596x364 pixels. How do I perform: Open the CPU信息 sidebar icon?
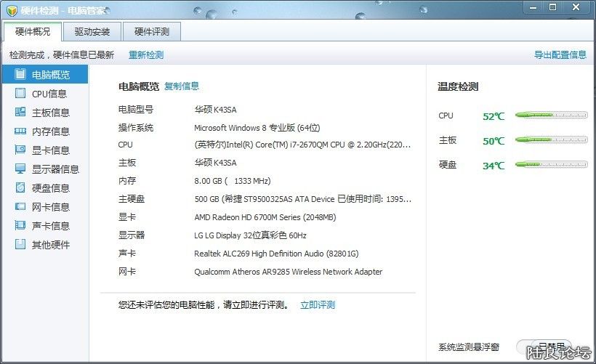point(20,94)
